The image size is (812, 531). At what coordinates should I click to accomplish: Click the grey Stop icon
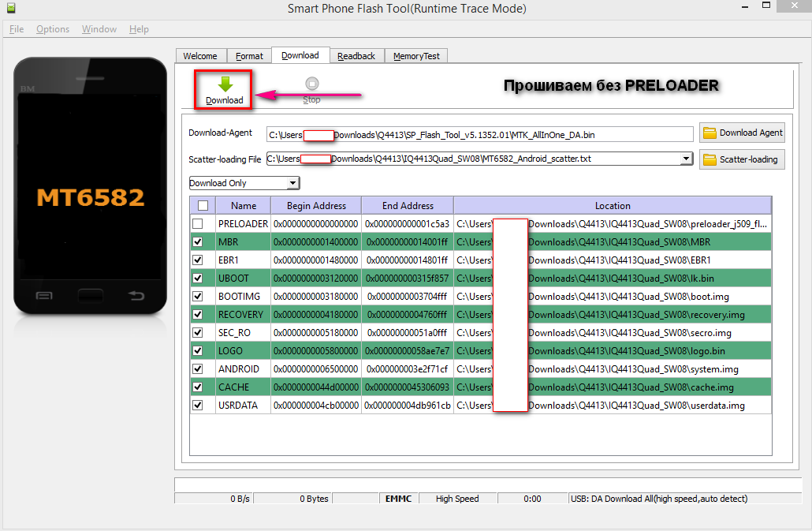click(311, 84)
